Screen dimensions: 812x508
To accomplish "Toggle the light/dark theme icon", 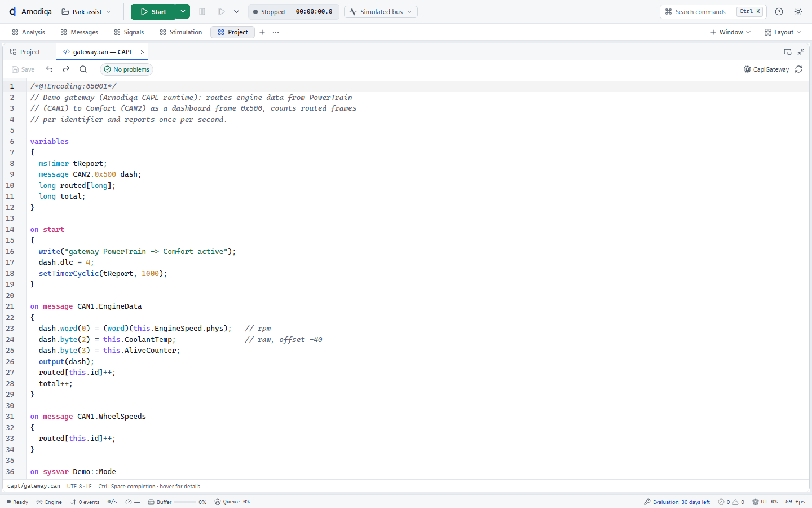I will [798, 12].
